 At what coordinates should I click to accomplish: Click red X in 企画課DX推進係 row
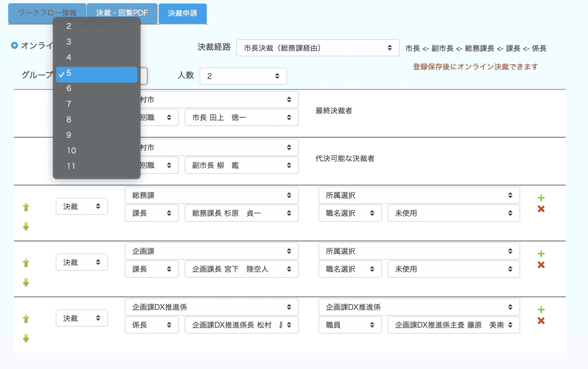541,321
